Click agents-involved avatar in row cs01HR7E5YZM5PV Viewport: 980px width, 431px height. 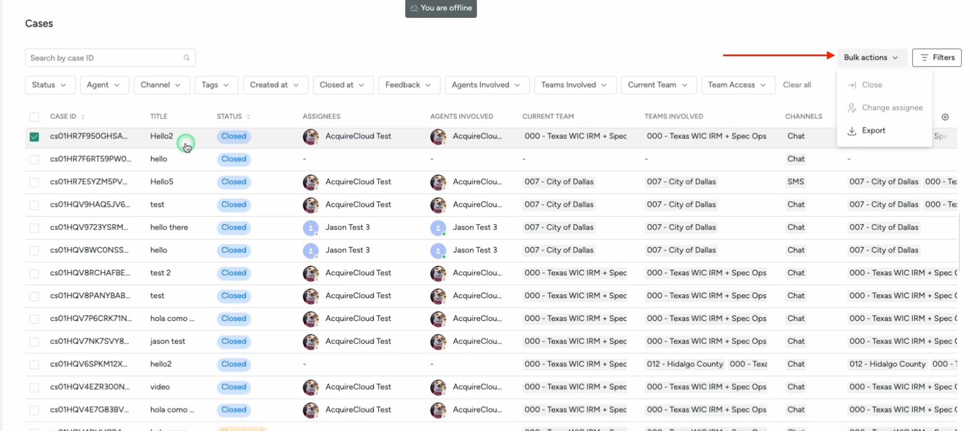(438, 182)
